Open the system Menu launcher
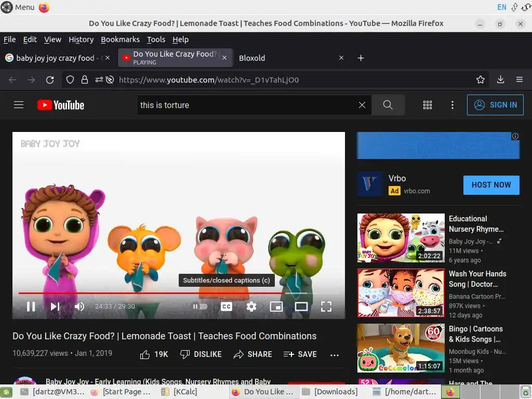 coord(18,7)
